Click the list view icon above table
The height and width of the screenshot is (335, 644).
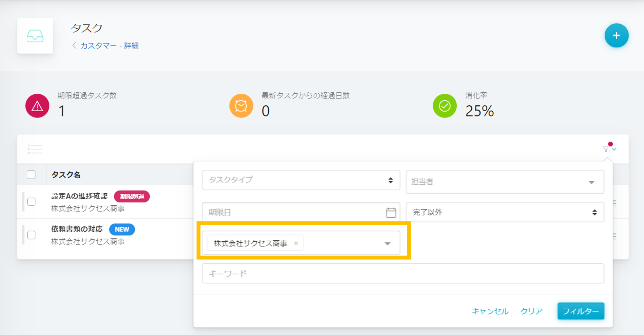point(35,149)
